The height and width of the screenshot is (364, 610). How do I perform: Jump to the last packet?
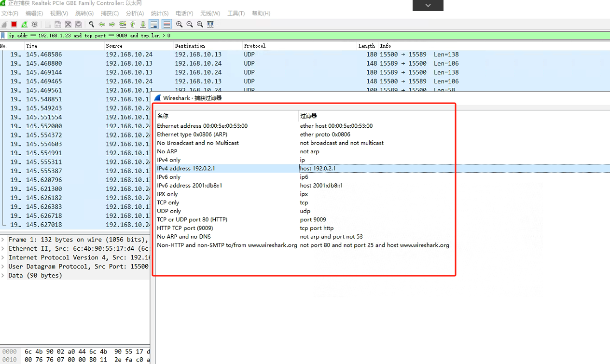coord(143,24)
